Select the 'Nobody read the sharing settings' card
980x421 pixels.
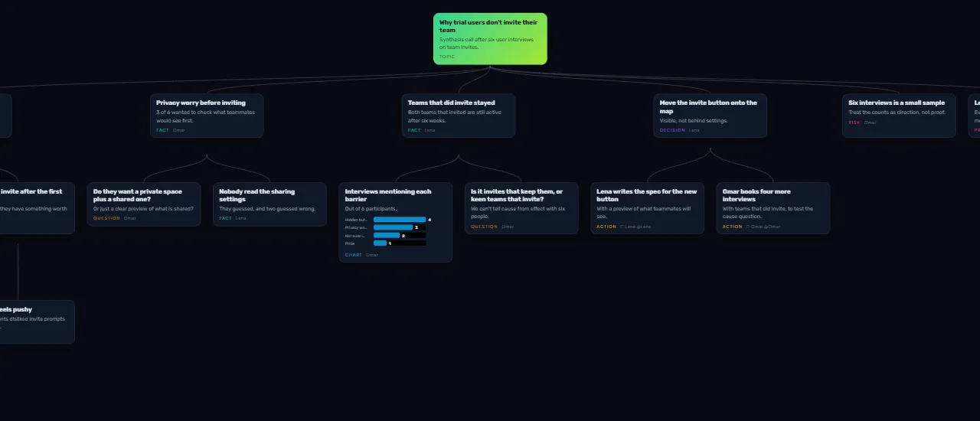[x=269, y=204]
